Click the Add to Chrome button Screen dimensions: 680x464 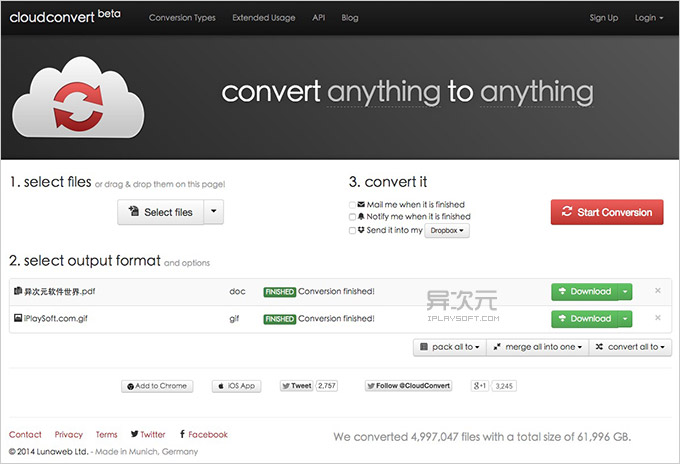click(x=157, y=386)
